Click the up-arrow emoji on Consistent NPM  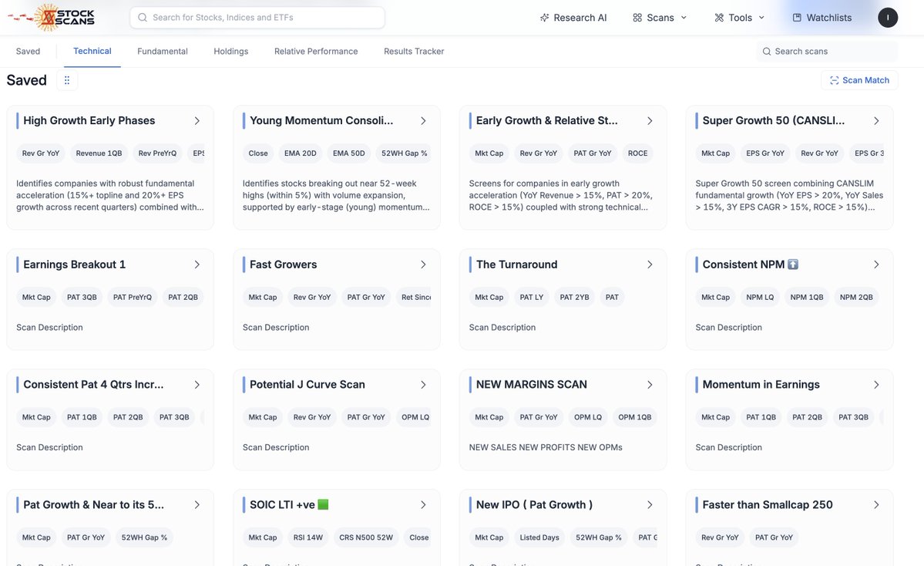tap(793, 264)
